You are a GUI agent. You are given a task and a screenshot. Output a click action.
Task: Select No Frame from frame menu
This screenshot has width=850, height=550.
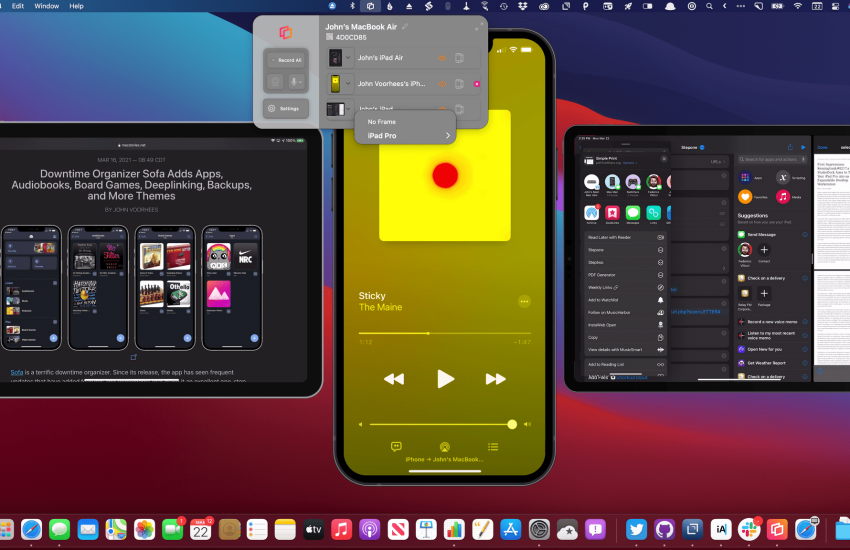tap(381, 122)
